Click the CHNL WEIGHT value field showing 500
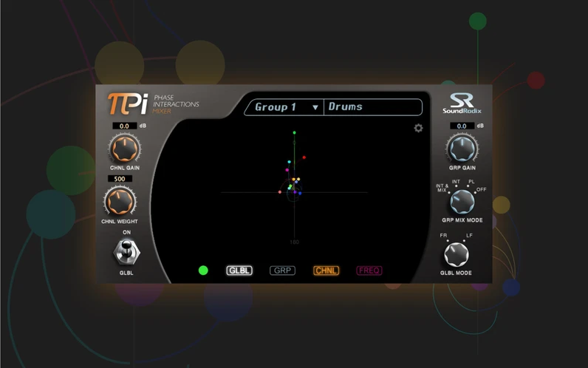Screen dimensions: 588x368 (x=120, y=179)
